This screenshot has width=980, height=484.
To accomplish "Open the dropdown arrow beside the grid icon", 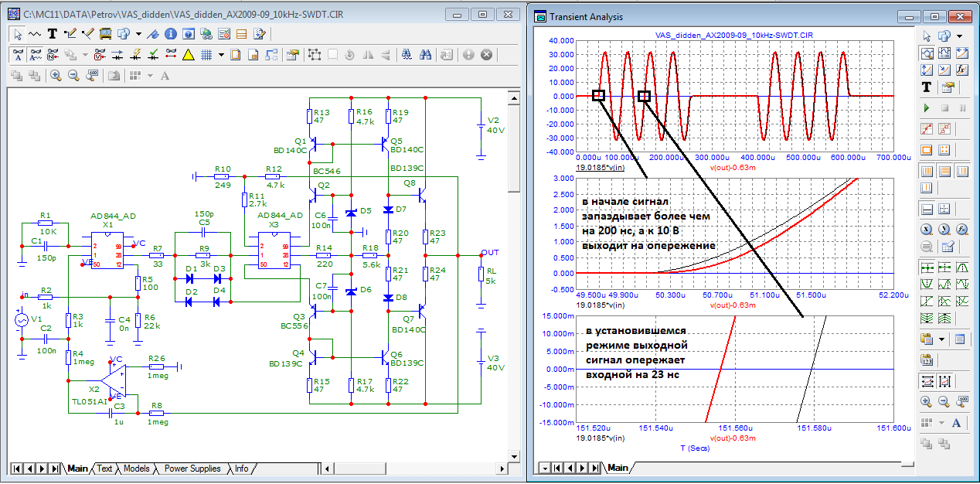I will click(221, 55).
